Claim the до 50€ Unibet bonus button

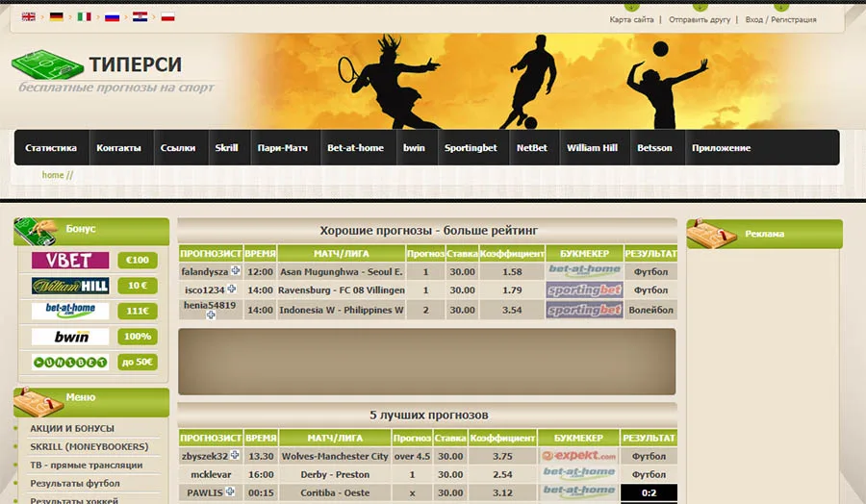(x=138, y=362)
